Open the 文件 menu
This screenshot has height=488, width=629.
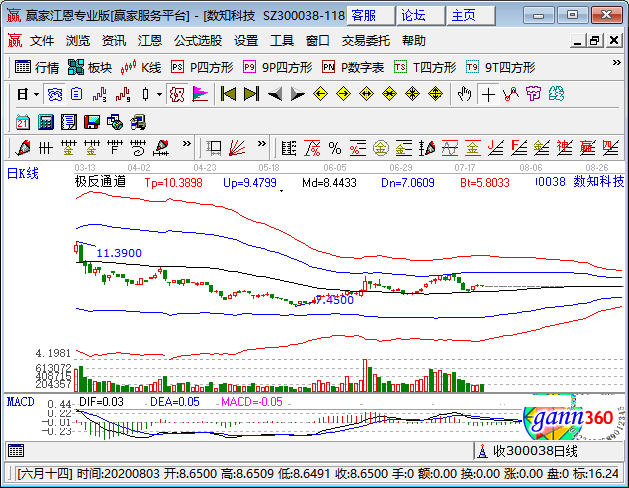click(42, 40)
